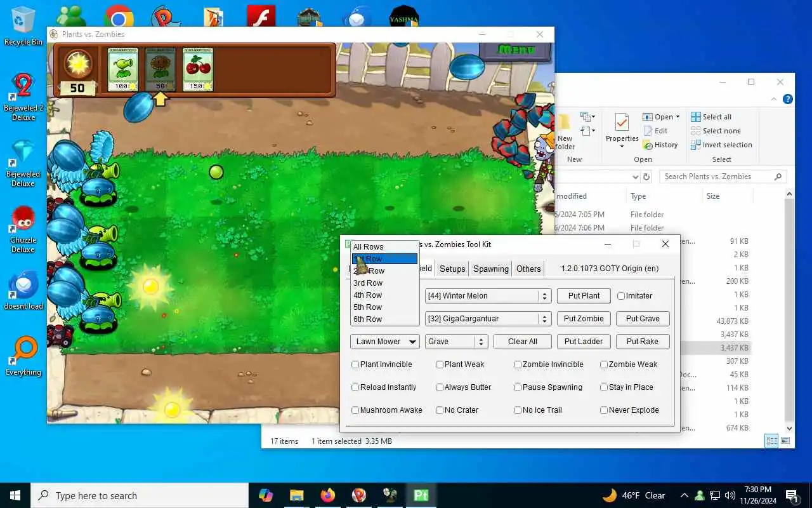This screenshot has height=508, width=812.
Task: Open Firefox from the taskbar
Action: click(328, 495)
